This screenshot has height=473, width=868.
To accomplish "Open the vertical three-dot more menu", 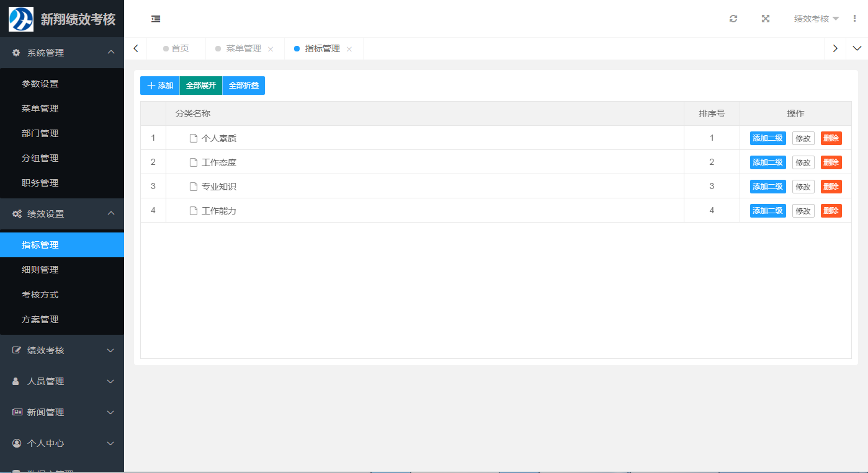I will coord(855,19).
